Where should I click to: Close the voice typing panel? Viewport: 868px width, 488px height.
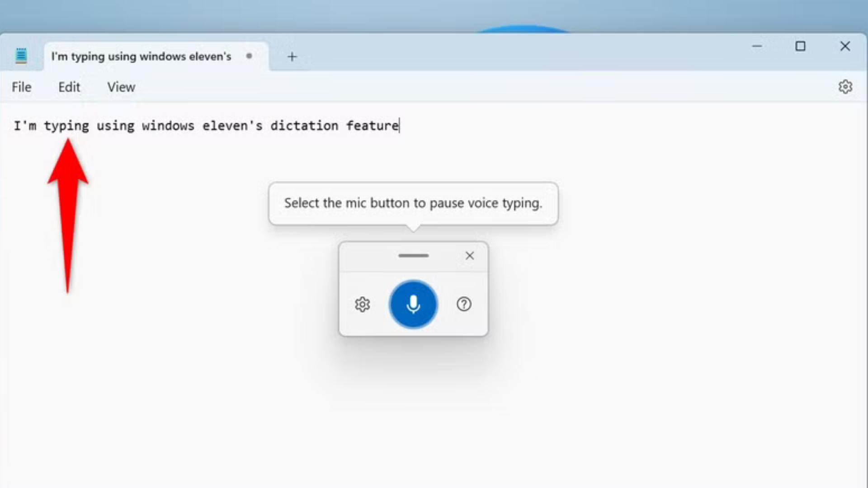point(470,256)
